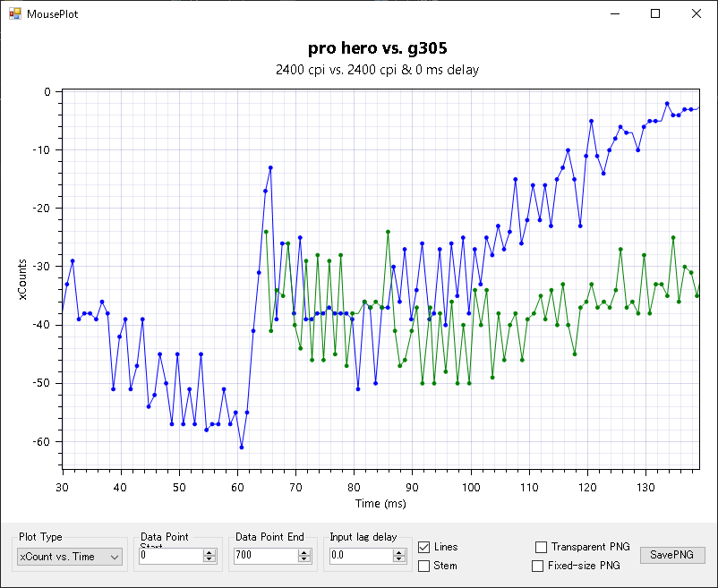Screen dimensions: 718x588
Task: Enable Transparent PNG checkbox
Action: pos(542,547)
